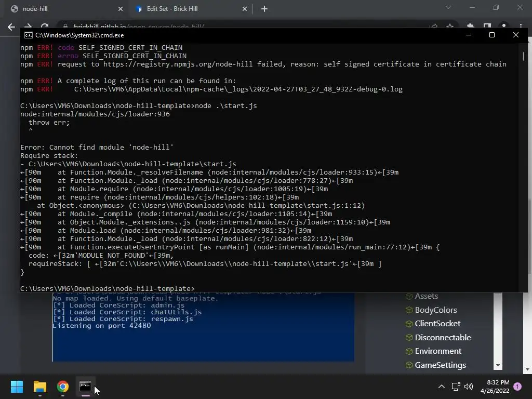Image resolution: width=532 pixels, height=399 pixels.
Task: Click the BodyColors cube icon
Action: (x=409, y=310)
